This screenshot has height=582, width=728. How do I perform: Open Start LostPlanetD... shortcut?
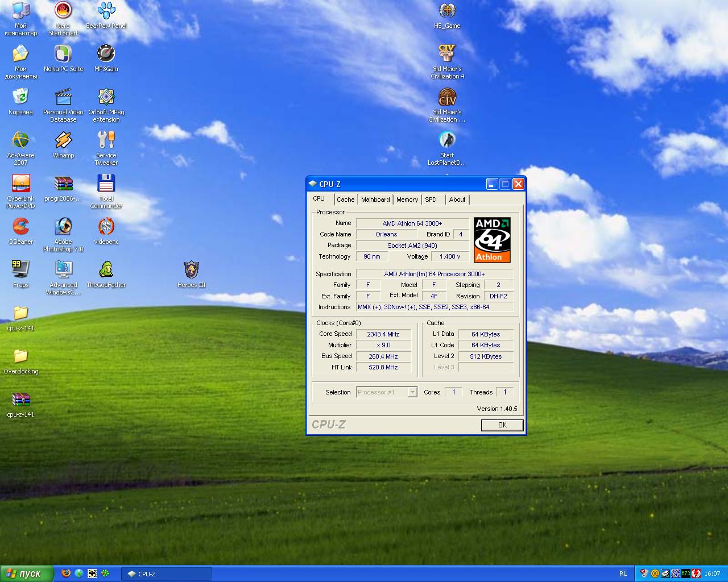pos(447,148)
